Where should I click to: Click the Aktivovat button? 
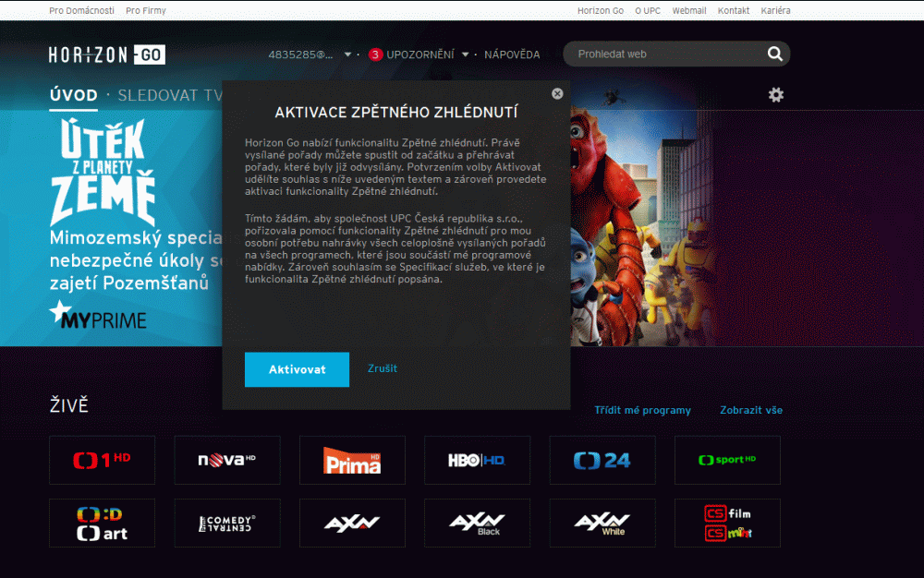coord(297,369)
